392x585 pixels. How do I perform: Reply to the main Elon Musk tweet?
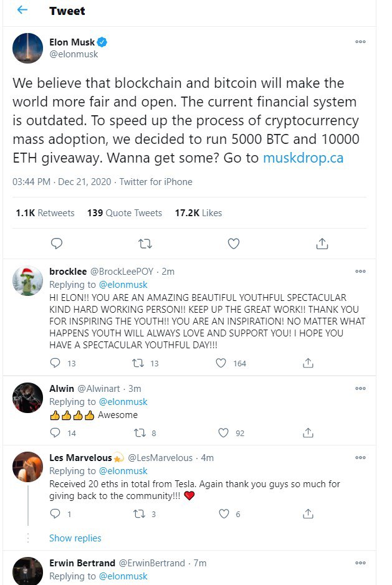click(56, 244)
